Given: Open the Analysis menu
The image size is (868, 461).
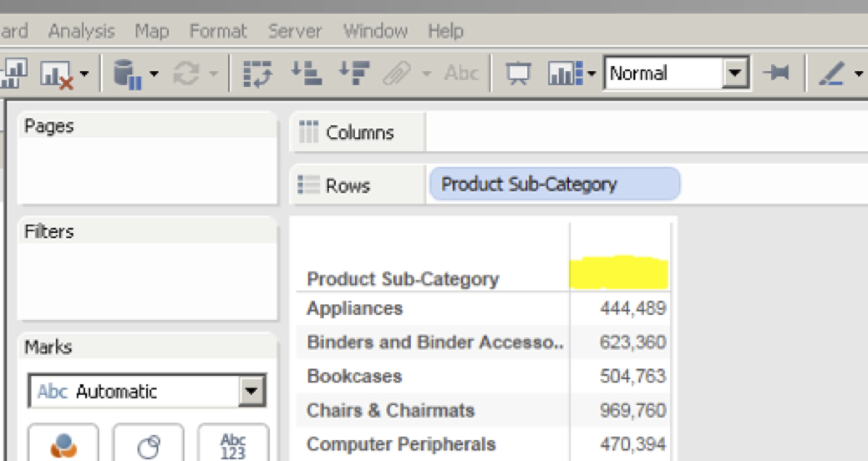Looking at the screenshot, I should coord(81,31).
